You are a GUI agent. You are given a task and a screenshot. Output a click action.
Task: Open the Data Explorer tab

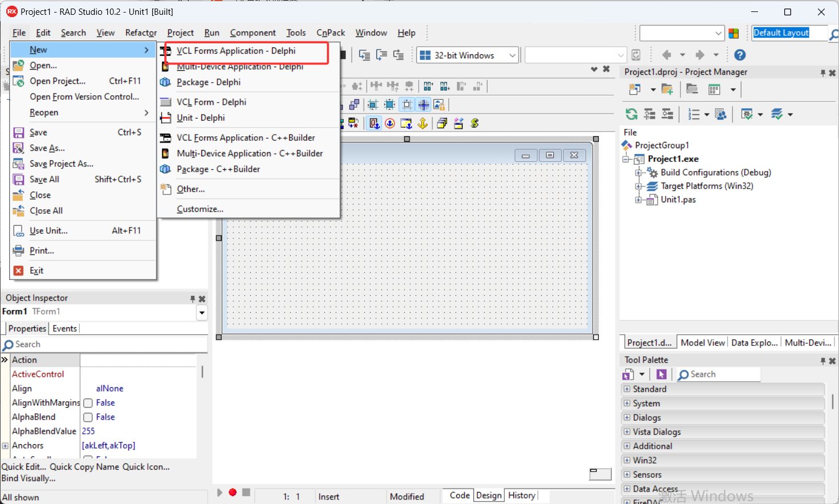click(754, 343)
